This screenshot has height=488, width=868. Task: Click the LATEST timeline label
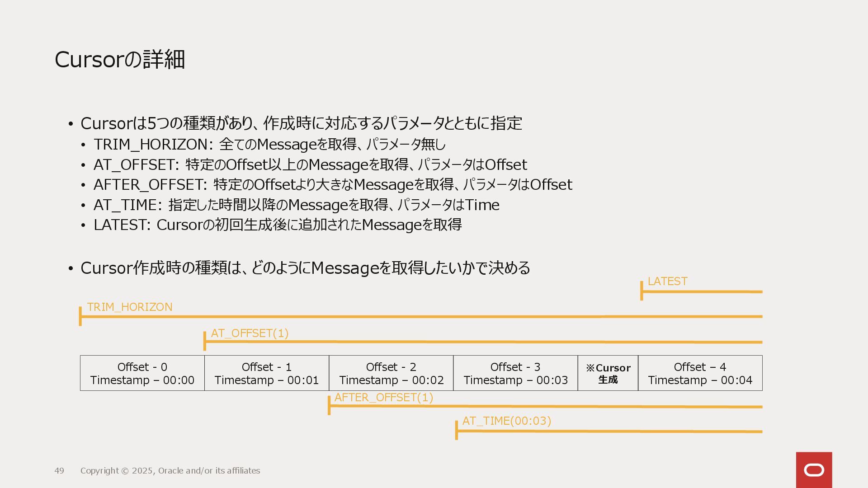pyautogui.click(x=667, y=282)
